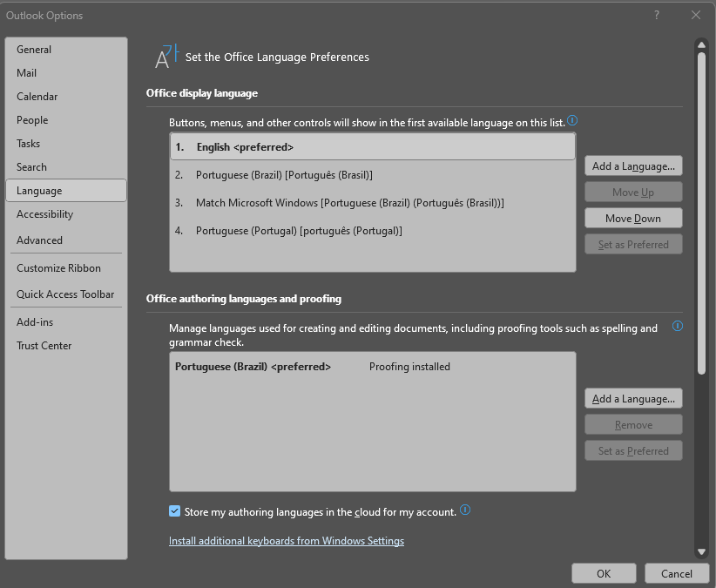Confirm changes with the OK button
Image resolution: width=716 pixels, height=588 pixels.
click(x=604, y=573)
